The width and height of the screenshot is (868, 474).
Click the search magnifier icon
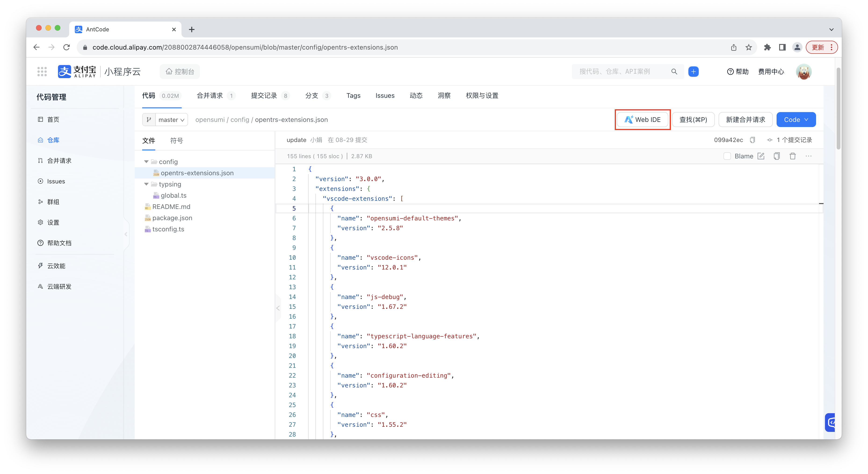click(x=674, y=71)
